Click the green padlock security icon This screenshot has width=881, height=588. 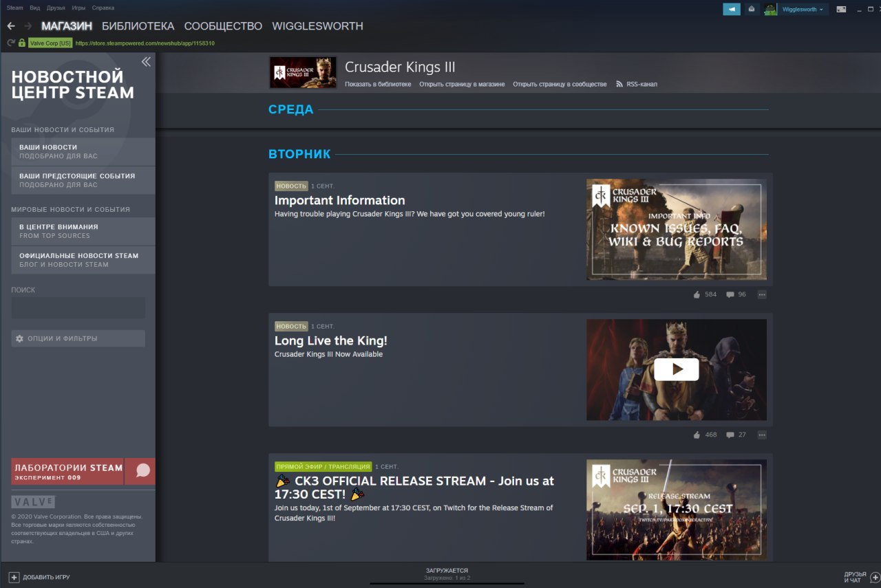22,43
